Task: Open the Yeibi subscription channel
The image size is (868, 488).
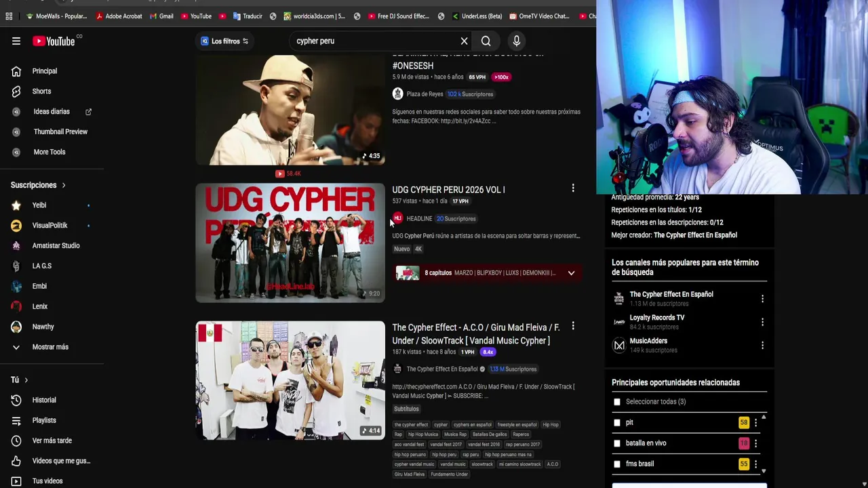Action: (x=39, y=205)
